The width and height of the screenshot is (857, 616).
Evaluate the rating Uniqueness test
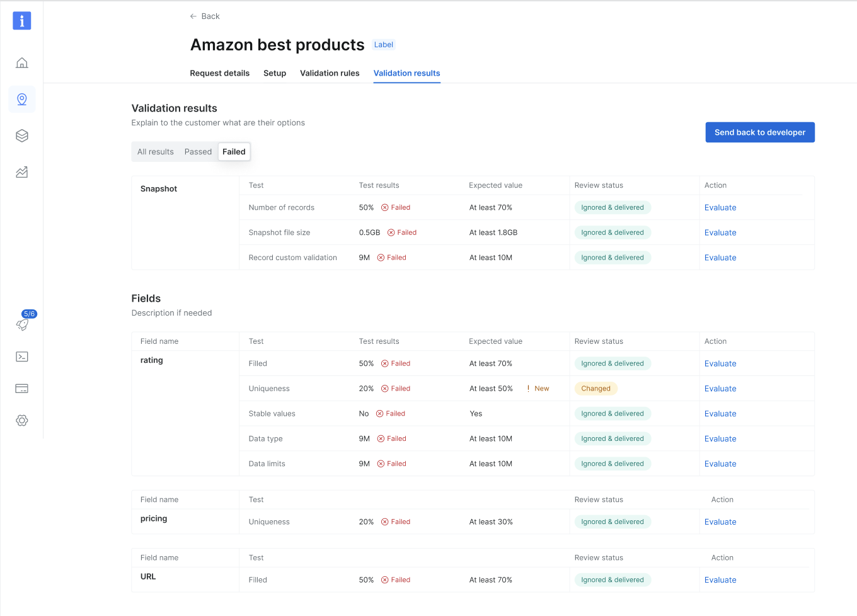click(720, 389)
